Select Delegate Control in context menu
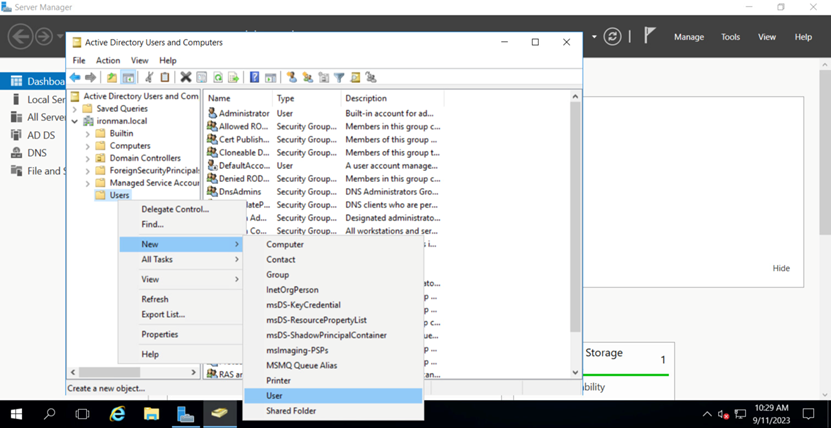 (x=181, y=209)
